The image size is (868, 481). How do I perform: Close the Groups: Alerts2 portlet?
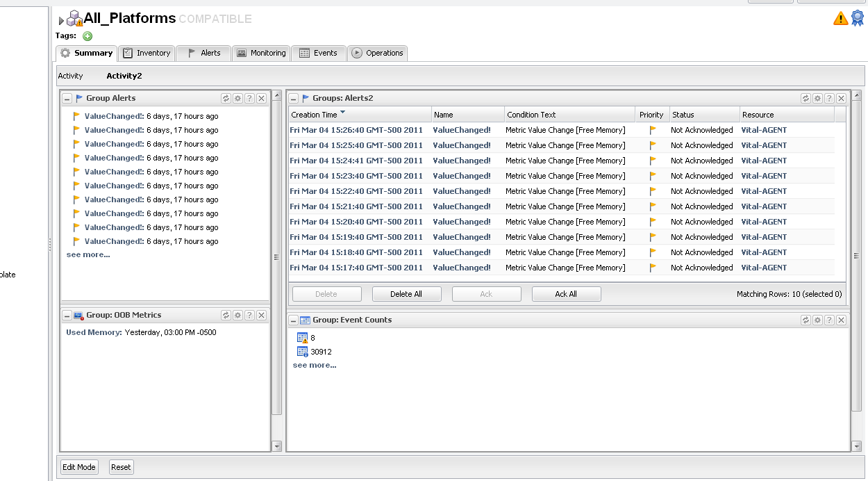tap(841, 99)
